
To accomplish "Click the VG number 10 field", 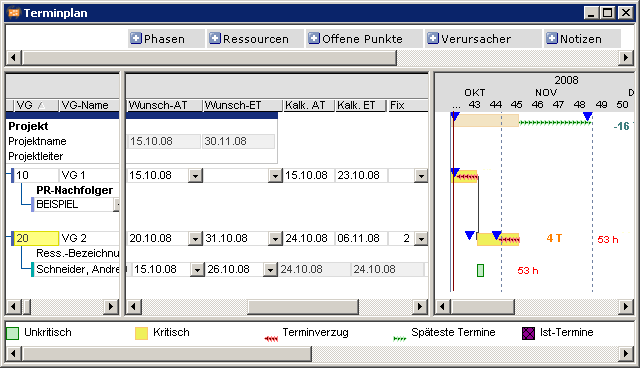I will [x=36, y=175].
